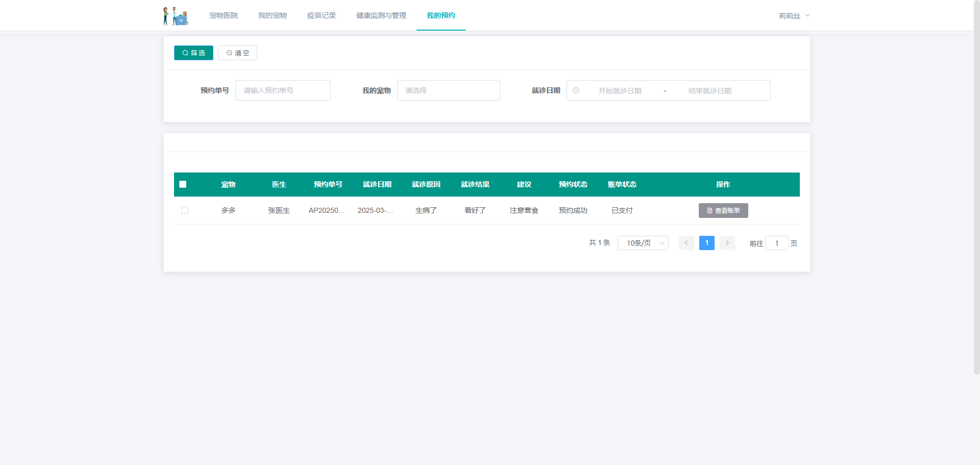Viewport: 980px width, 465px height.
Task: Click the 注意营食 advice cell
Action: point(524,210)
